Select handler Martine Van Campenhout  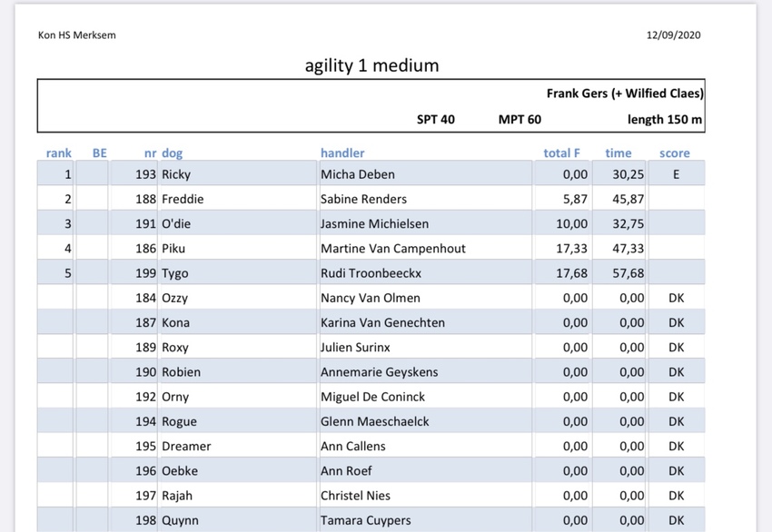391,248
